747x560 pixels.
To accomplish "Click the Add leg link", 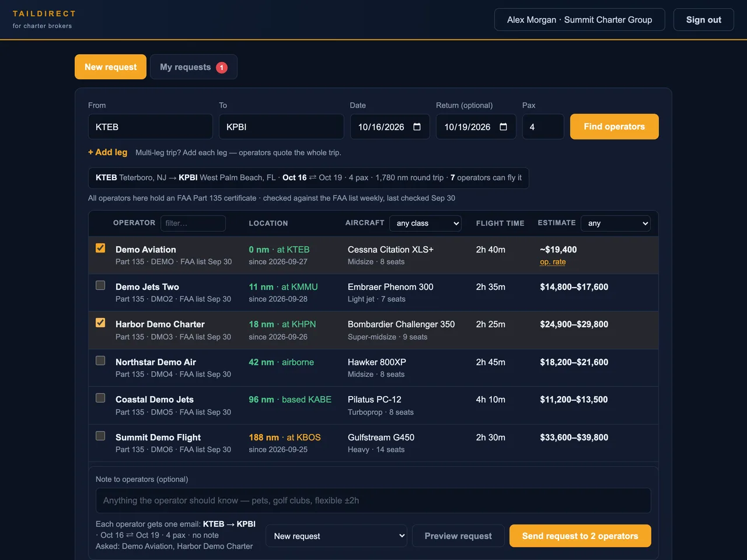I will (x=107, y=152).
